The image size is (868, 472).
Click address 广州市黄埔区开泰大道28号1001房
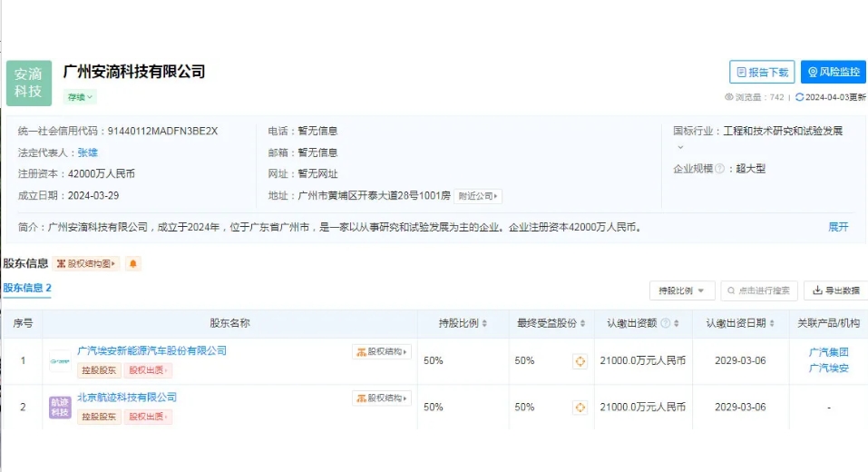click(x=375, y=195)
